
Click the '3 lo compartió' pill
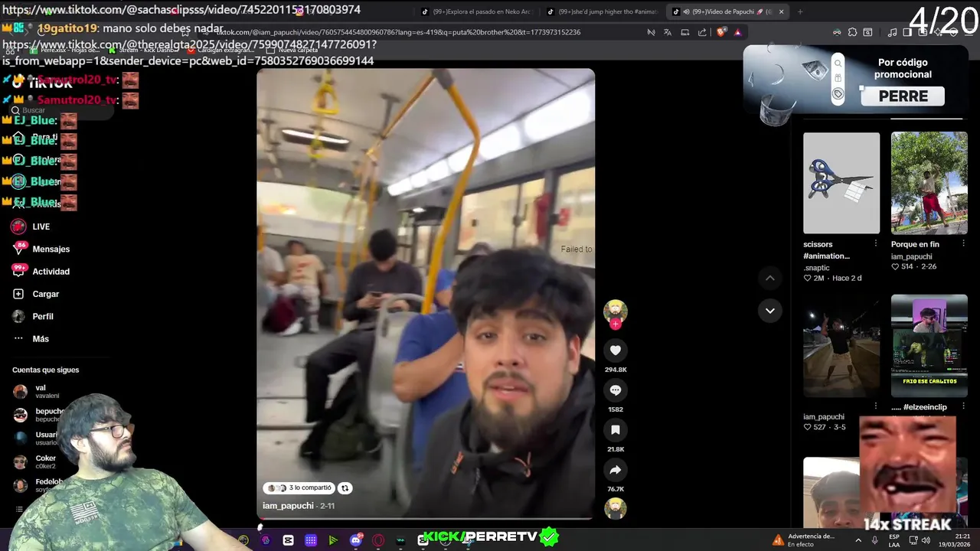click(x=299, y=488)
